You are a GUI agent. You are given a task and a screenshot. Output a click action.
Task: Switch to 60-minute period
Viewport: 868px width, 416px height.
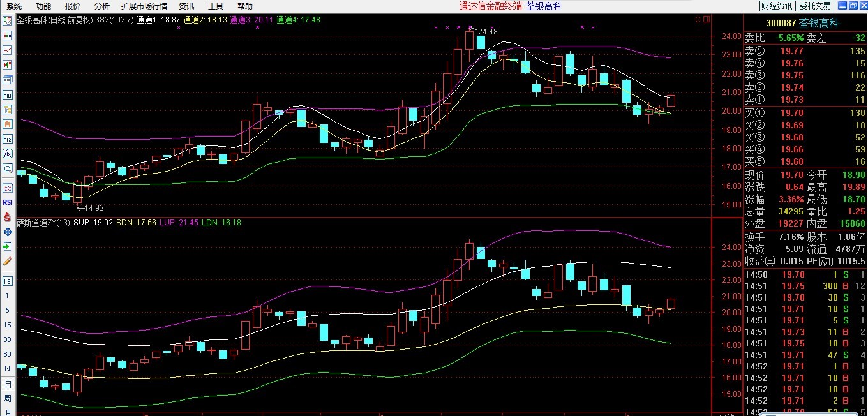tap(8, 354)
